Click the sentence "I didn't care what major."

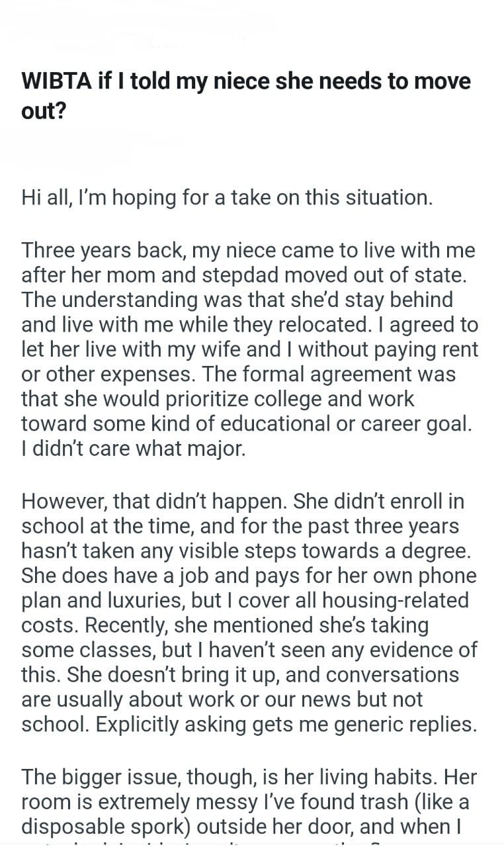(x=133, y=450)
